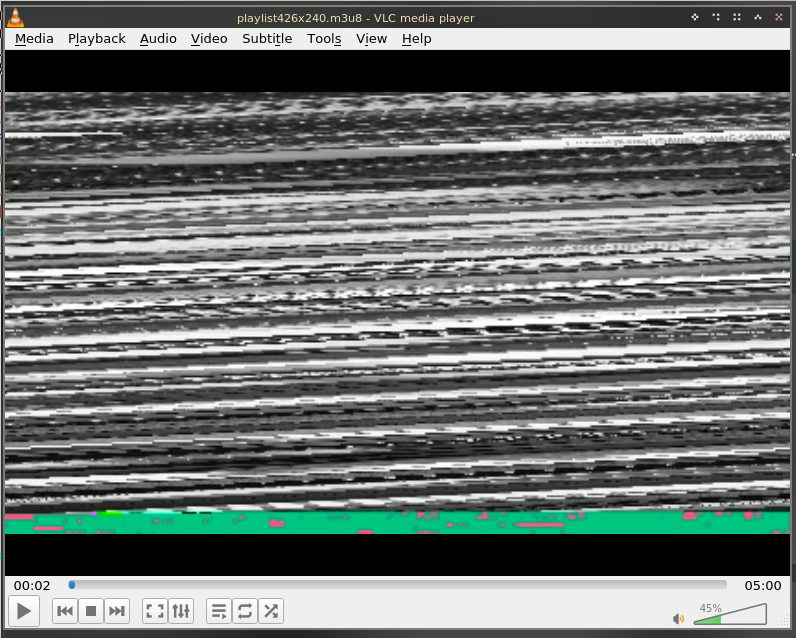This screenshot has height=638, width=796.
Task: Toggle remaining time on 05:00 label
Action: click(x=763, y=586)
